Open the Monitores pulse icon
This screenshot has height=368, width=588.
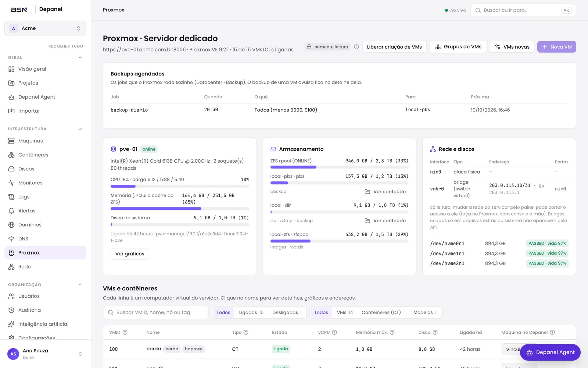[11, 183]
